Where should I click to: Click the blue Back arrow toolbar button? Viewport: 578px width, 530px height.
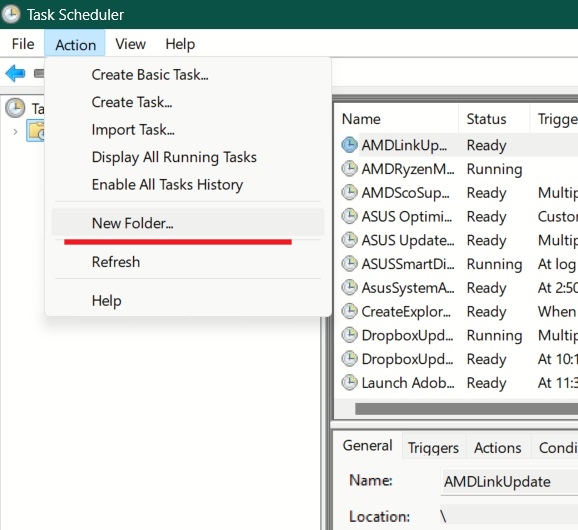click(x=15, y=73)
